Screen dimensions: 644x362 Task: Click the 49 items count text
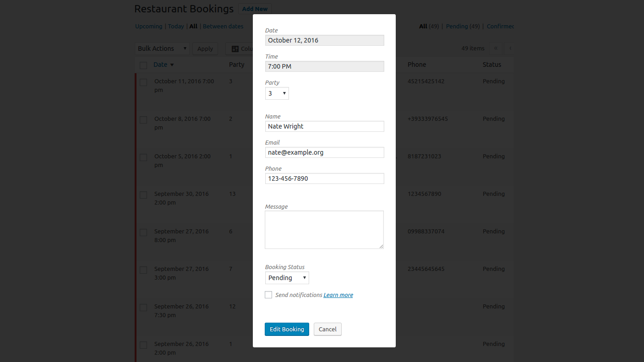[473, 49]
